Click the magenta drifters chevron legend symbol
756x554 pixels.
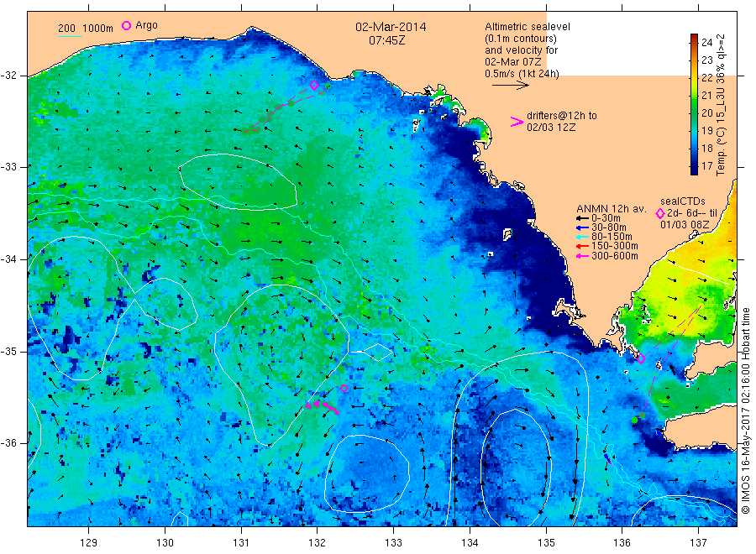(x=517, y=122)
